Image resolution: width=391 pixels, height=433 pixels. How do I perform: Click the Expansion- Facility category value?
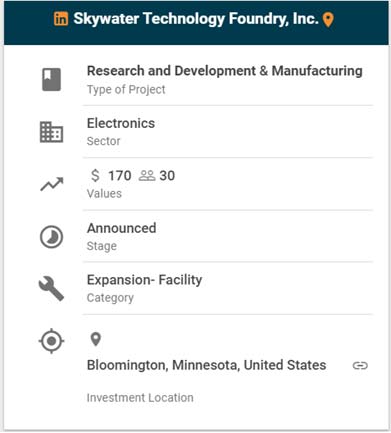tap(145, 280)
